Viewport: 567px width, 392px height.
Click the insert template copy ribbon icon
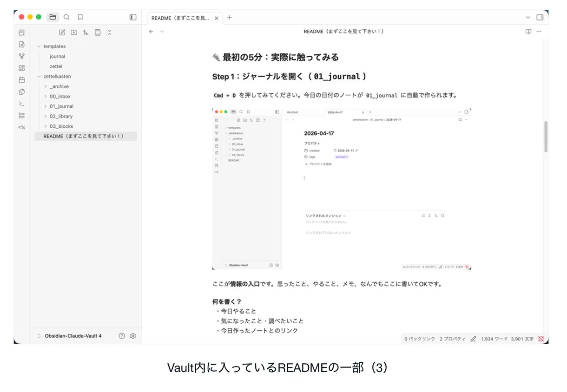(22, 91)
